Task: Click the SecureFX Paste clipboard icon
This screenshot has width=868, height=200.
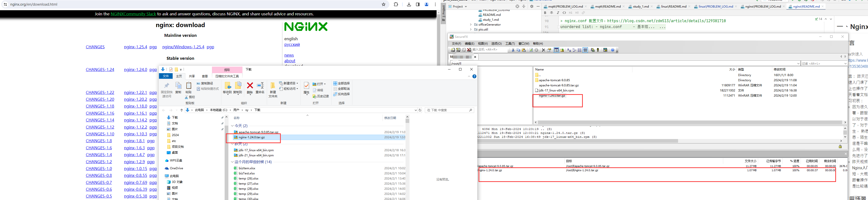Action: pos(524,50)
